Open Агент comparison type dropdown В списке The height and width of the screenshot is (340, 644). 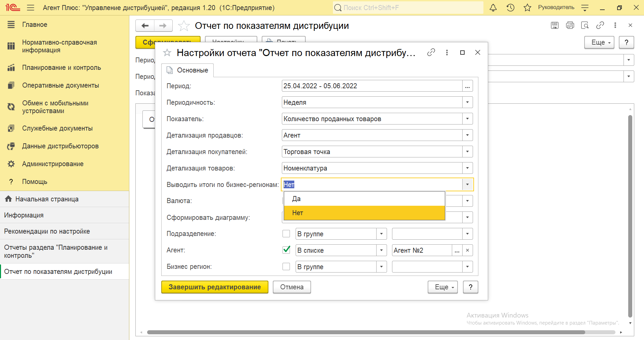(x=381, y=250)
